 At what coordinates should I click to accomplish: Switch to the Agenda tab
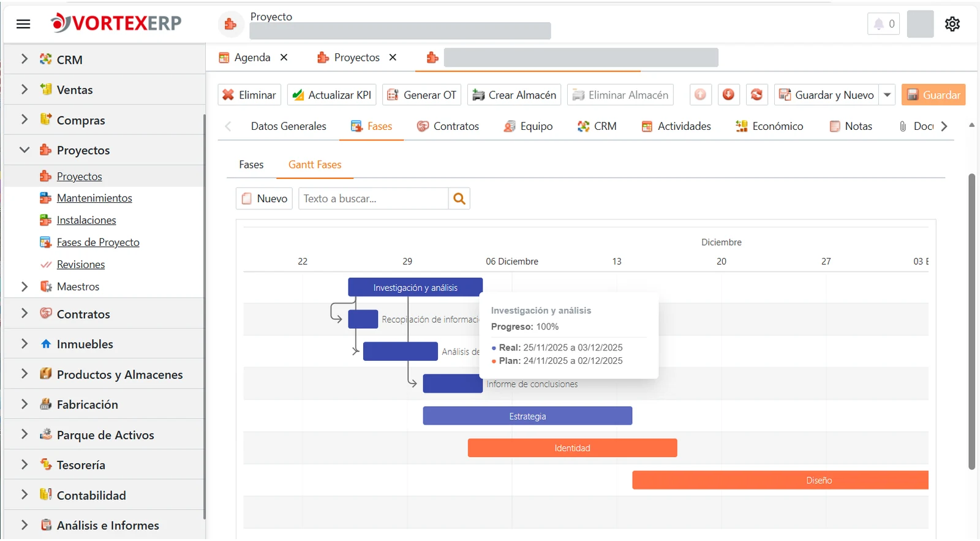[x=252, y=58]
